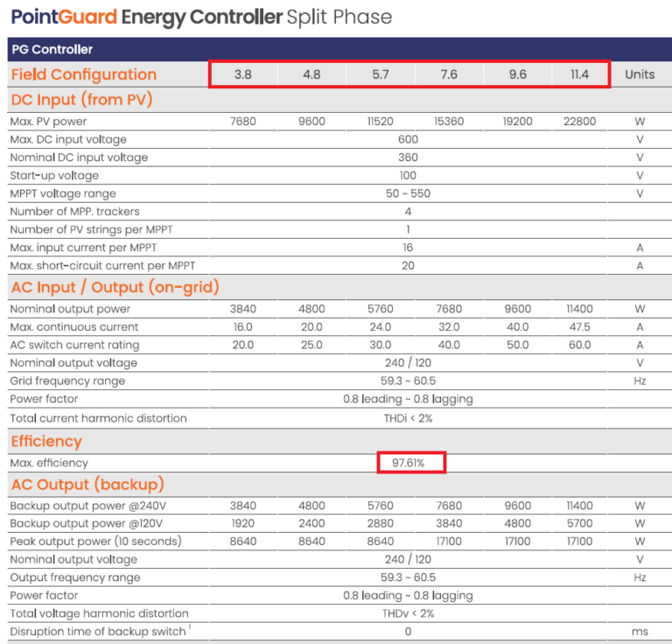The width and height of the screenshot is (672, 644).
Task: Click the "PointGuard Energy Controller" title
Action: (147, 17)
